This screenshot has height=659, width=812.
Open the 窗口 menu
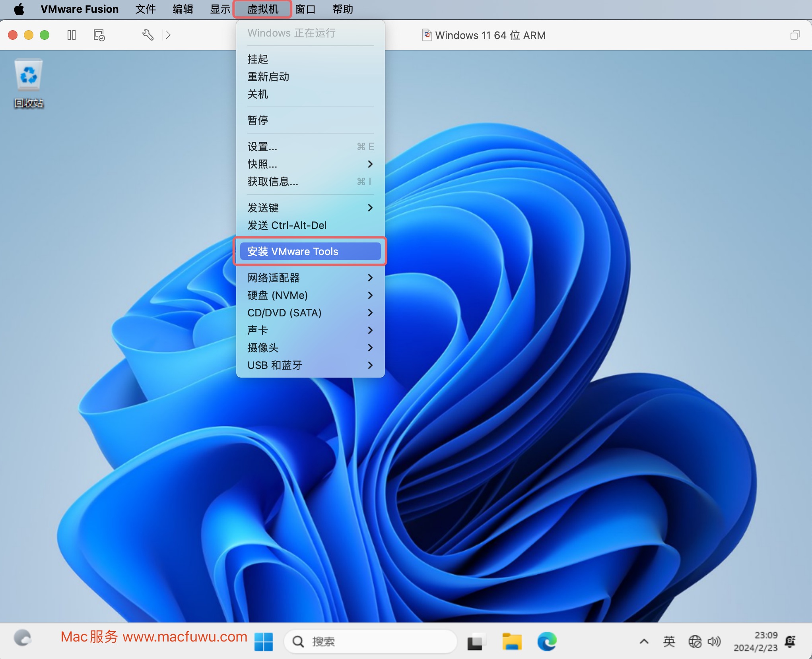pyautogui.click(x=305, y=9)
